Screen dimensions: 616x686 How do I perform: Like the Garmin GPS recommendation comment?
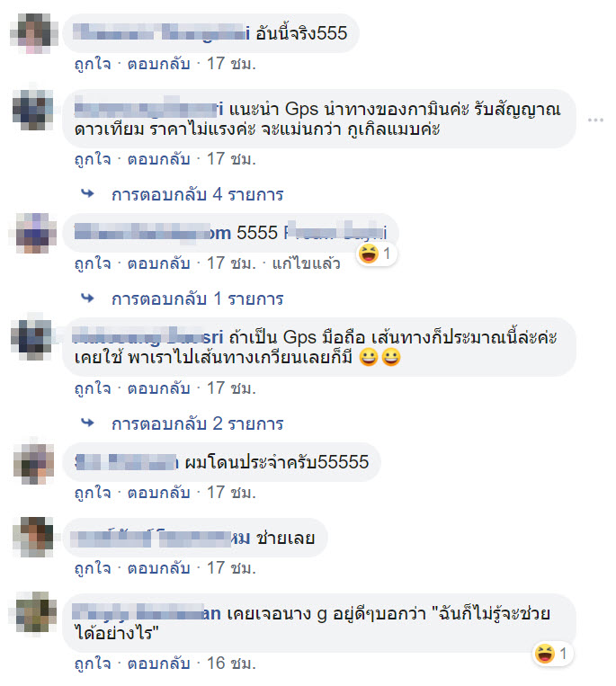pos(93,159)
